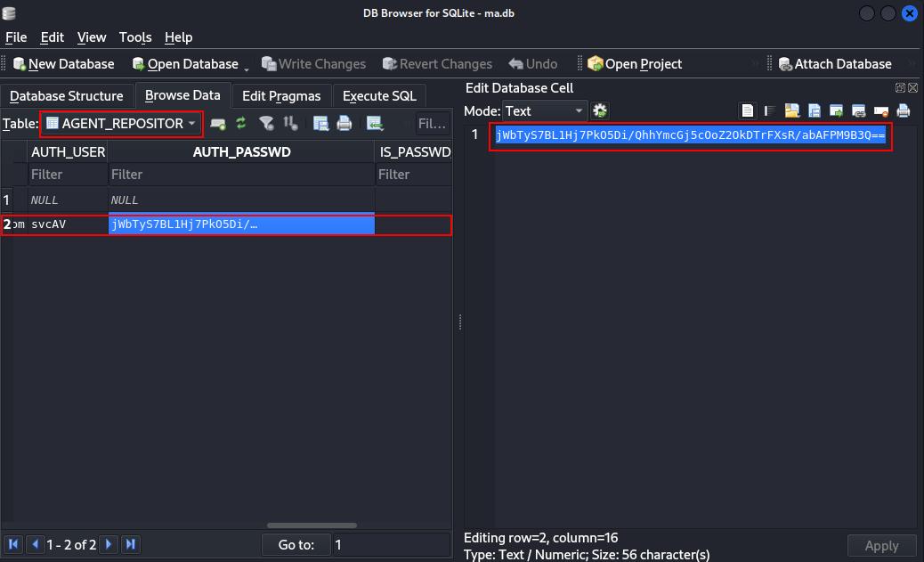Click the IS_PASSWD column header
This screenshot has width=924, height=562.
pyautogui.click(x=414, y=151)
